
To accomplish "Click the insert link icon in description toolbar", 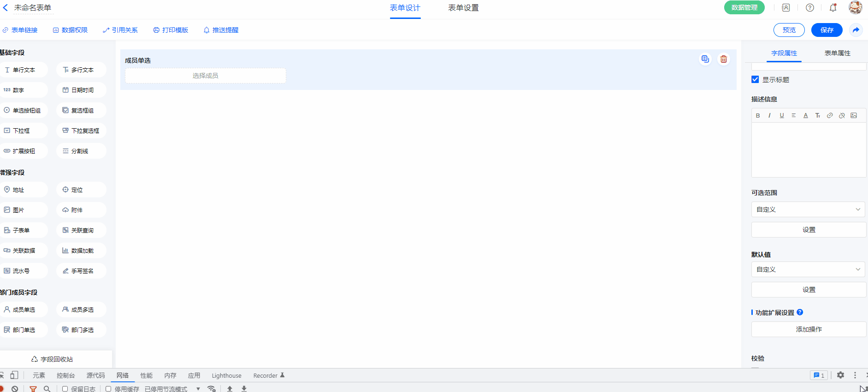I will [830, 116].
